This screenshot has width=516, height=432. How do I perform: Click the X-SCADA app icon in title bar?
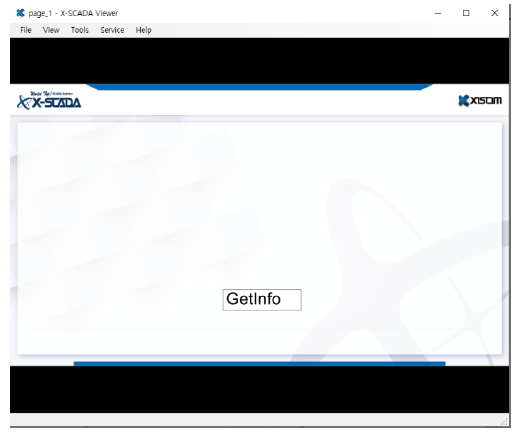tap(20, 13)
